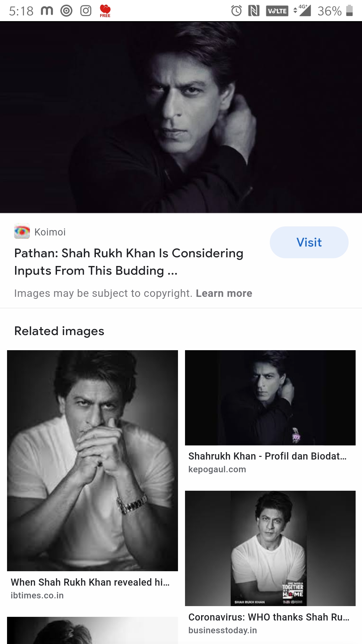
Task: Tap the Koimoi source name
Action: click(x=50, y=232)
